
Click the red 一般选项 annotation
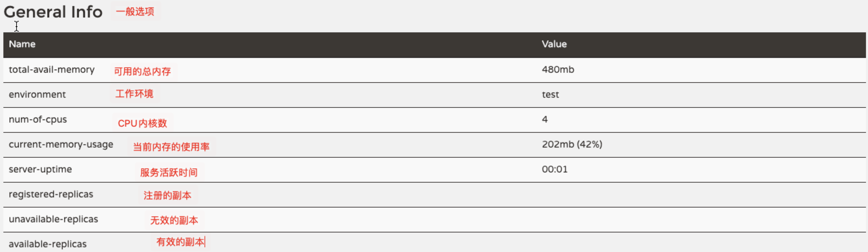(135, 11)
